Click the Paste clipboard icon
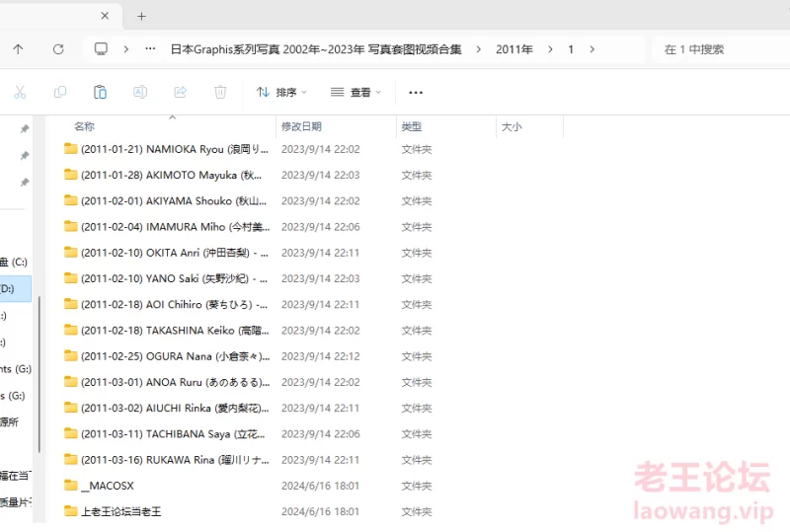The height and width of the screenshot is (532, 790). pyautogui.click(x=100, y=92)
